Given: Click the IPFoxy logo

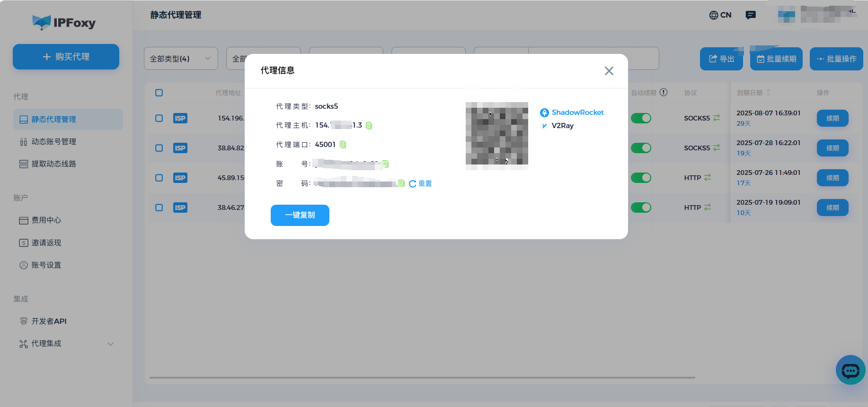Looking at the screenshot, I should (x=64, y=22).
